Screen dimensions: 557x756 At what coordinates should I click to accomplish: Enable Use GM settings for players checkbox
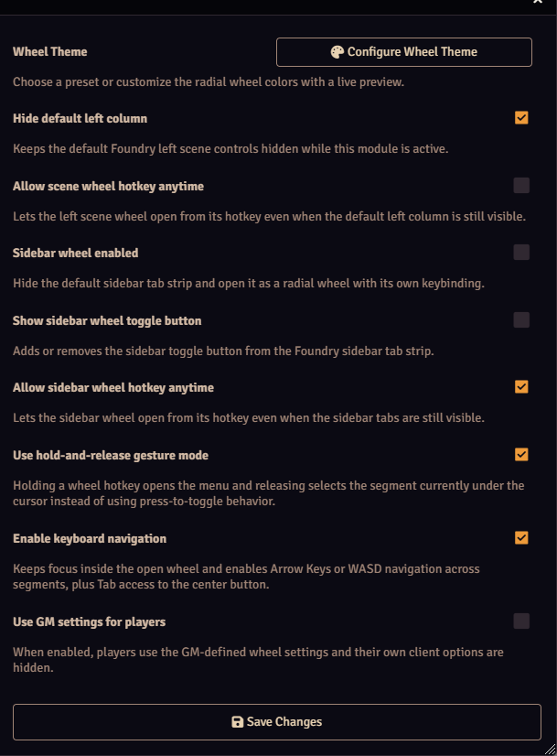point(521,621)
